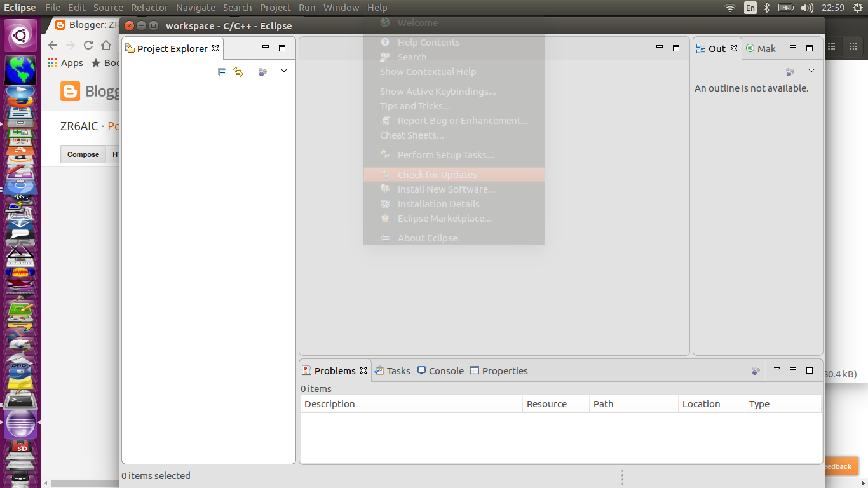The image size is (868, 488).
Task: Maximize the Problems view panel
Action: (x=810, y=370)
